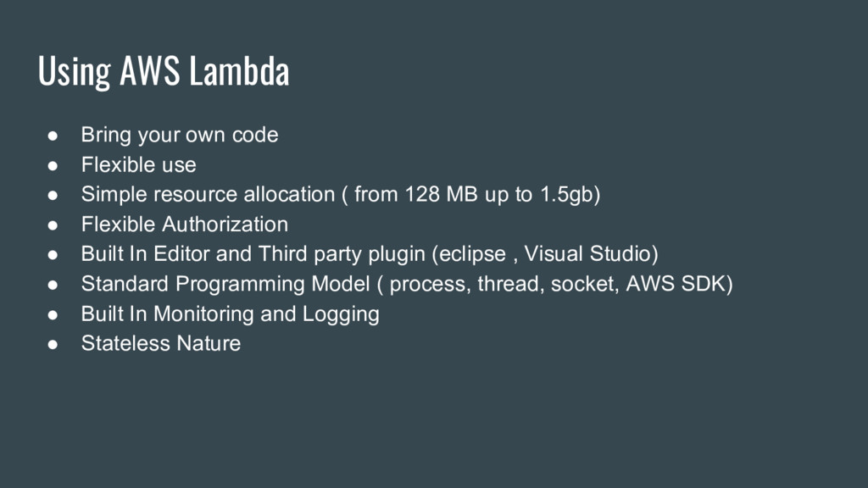Click "Visual Studio)" in the plugin bullet

click(x=591, y=254)
